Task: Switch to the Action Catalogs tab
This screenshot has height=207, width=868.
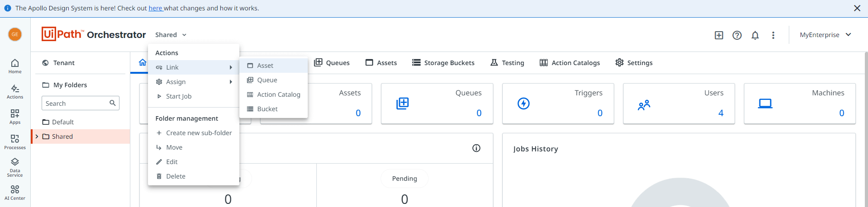Action: [x=570, y=63]
